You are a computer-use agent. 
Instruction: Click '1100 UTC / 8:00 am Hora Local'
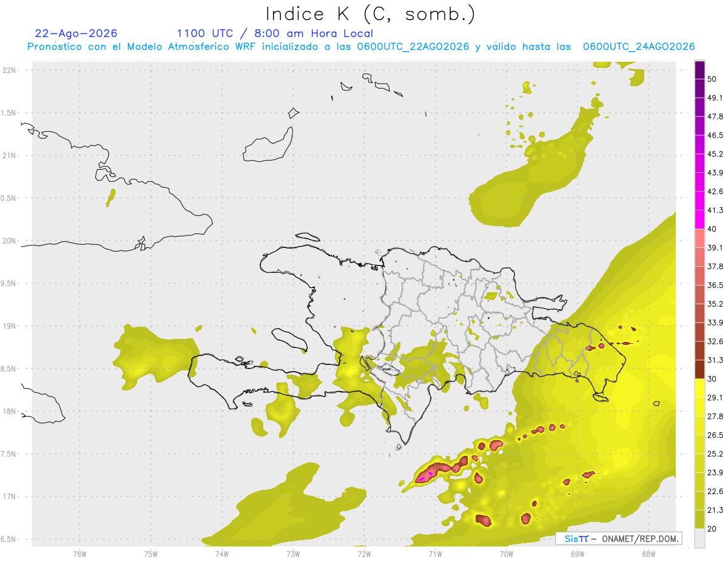(x=275, y=33)
